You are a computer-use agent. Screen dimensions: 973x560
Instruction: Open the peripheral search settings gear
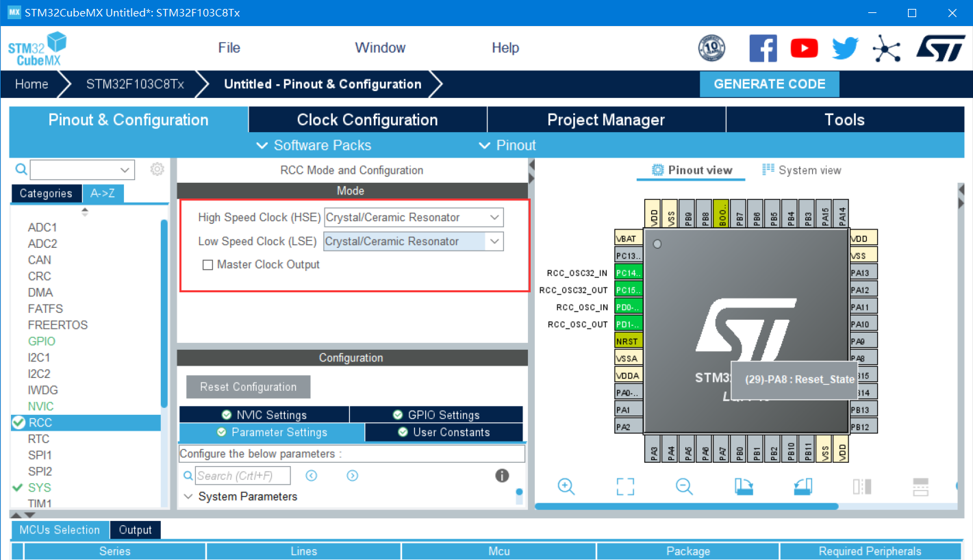click(157, 169)
